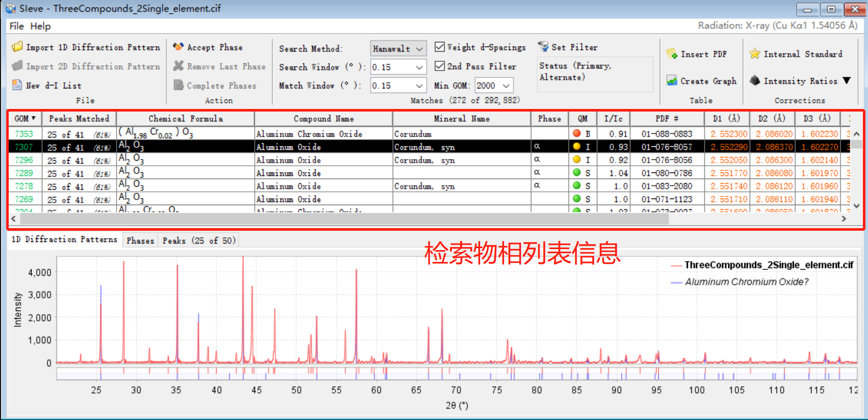Switch to the Peaks (25 of 50) tab
The height and width of the screenshot is (420, 868).
coord(199,240)
